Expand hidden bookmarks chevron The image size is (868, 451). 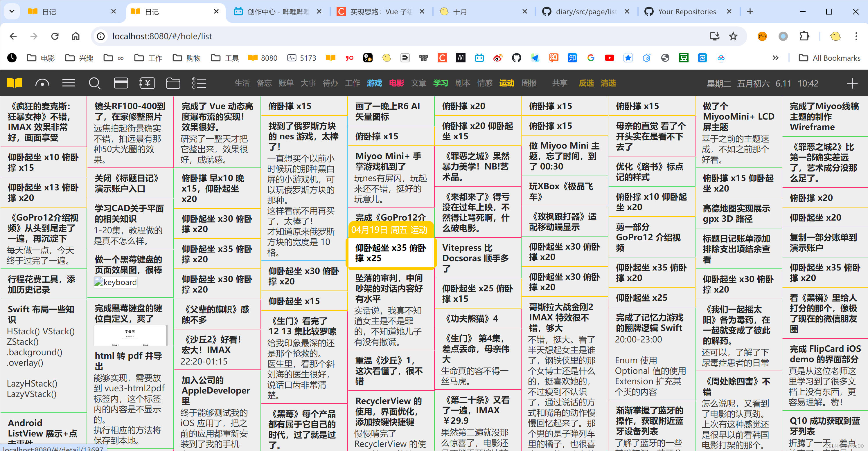[x=775, y=58]
